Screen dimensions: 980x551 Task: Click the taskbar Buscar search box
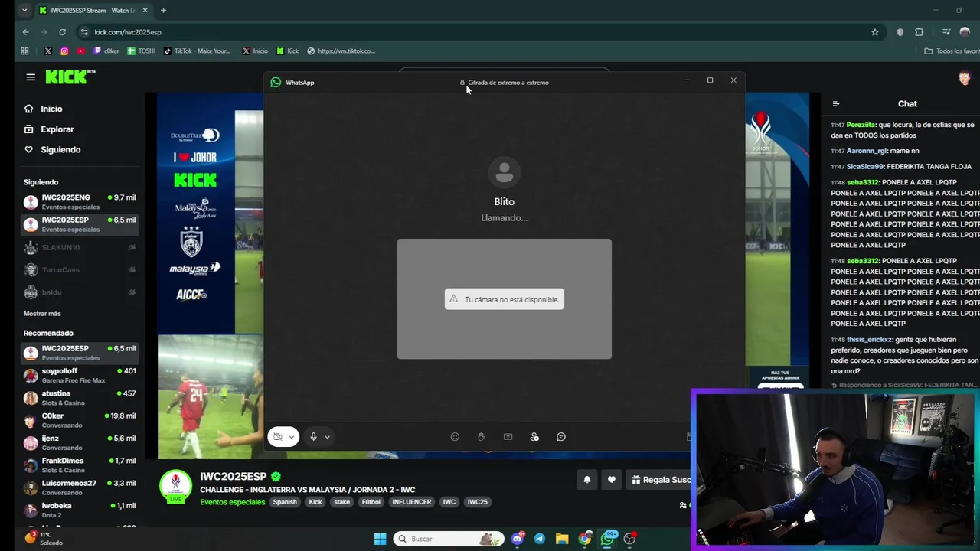pos(449,539)
